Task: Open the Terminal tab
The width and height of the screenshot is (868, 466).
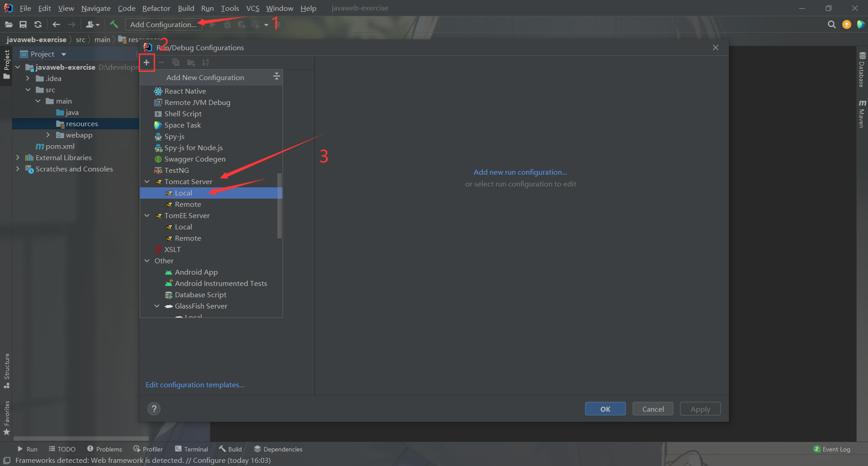Action: tap(192, 449)
